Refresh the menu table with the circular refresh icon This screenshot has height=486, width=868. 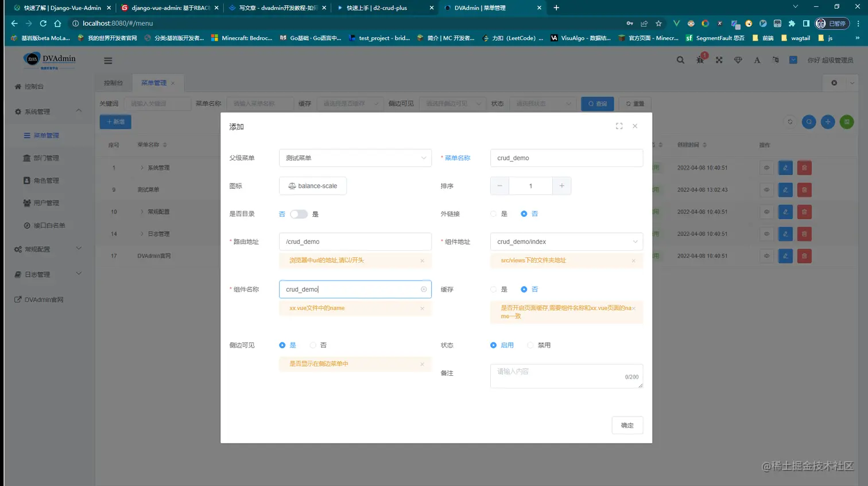pyautogui.click(x=790, y=122)
